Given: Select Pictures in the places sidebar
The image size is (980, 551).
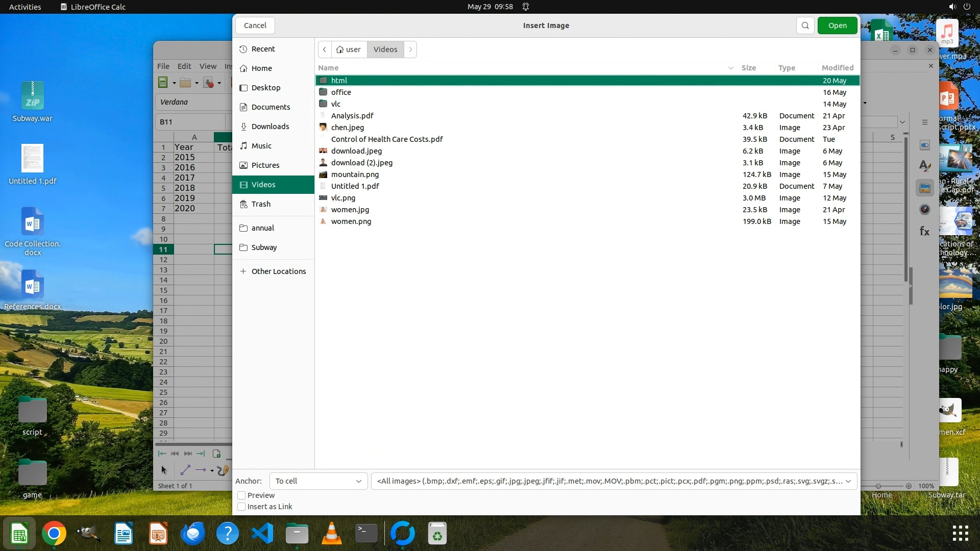Looking at the screenshot, I should click(x=265, y=165).
